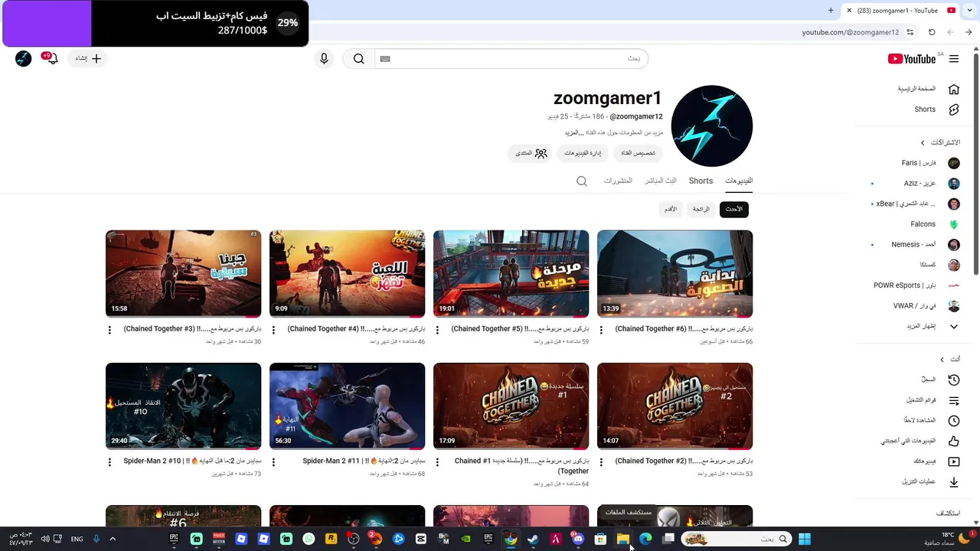Open Microsoft Edge from the taskbar

tap(645, 539)
